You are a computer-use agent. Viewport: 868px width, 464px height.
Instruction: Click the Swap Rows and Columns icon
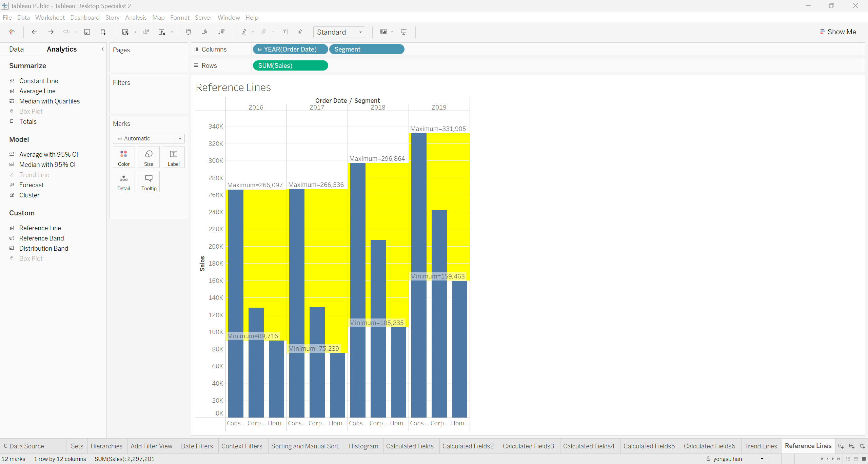[x=189, y=32]
